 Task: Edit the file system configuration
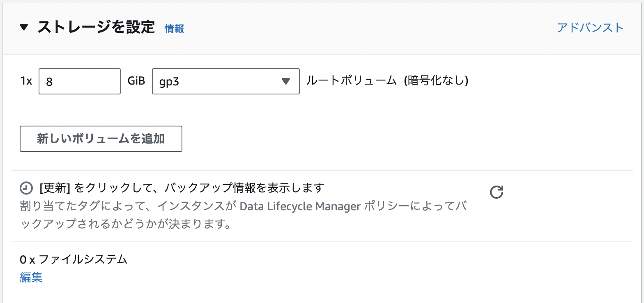tap(31, 277)
